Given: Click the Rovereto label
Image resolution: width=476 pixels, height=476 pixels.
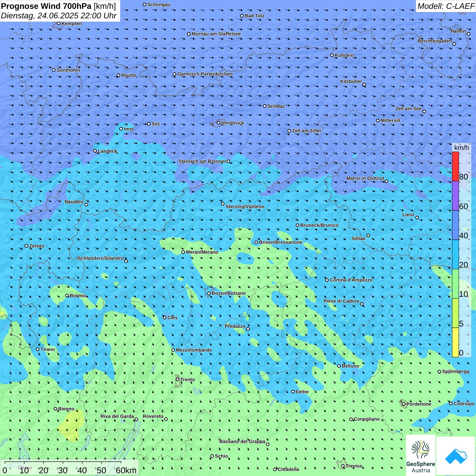Looking at the screenshot, I should click(x=153, y=416).
